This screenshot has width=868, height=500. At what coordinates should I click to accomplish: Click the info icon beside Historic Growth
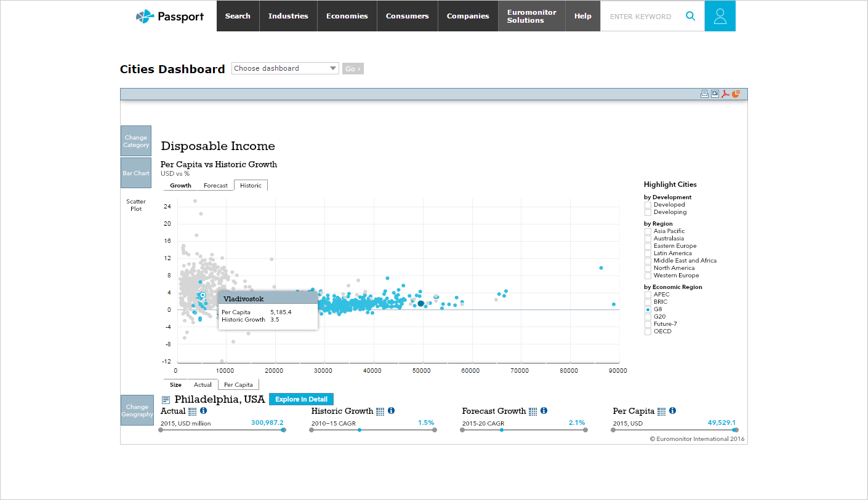pyautogui.click(x=391, y=411)
